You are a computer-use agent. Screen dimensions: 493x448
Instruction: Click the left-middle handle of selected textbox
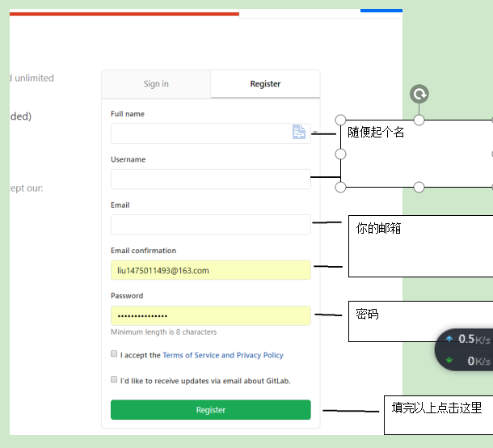point(340,154)
